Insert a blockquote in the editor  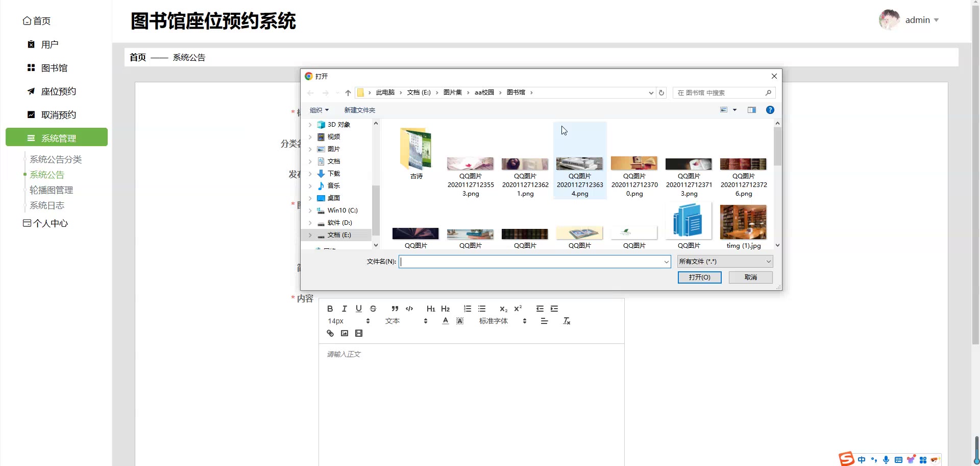tap(395, 309)
